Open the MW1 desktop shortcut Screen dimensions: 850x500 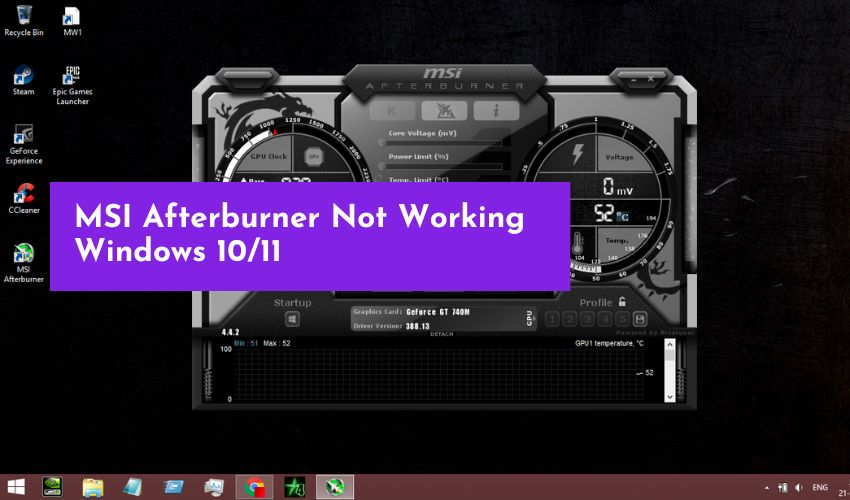(x=72, y=21)
